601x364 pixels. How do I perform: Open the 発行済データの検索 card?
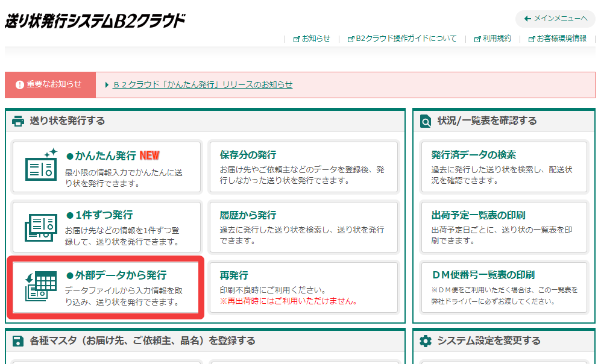[x=504, y=167]
